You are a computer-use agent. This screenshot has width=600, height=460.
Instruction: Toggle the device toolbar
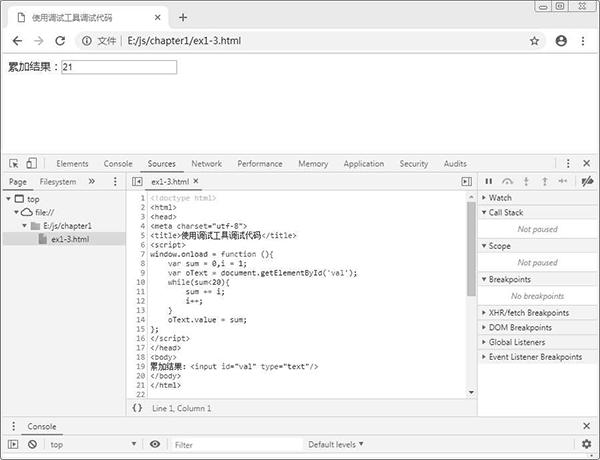tap(31, 163)
